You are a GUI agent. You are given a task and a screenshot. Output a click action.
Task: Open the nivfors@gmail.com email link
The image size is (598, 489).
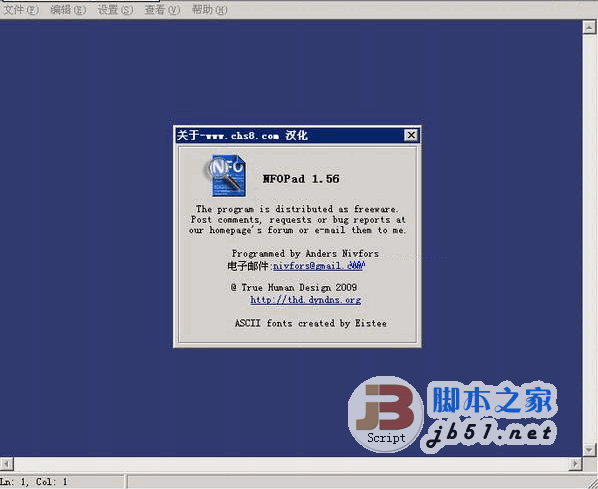click(319, 266)
